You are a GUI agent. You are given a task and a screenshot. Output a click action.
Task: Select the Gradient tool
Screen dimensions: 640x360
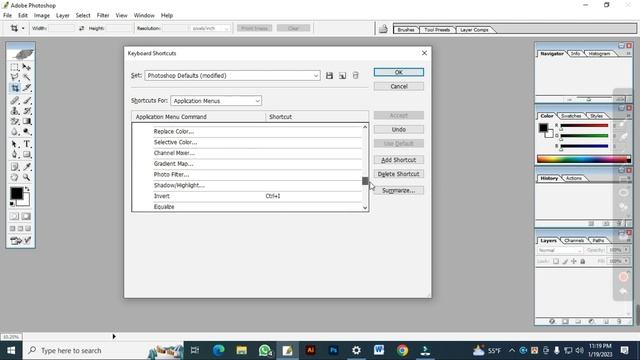point(27,122)
